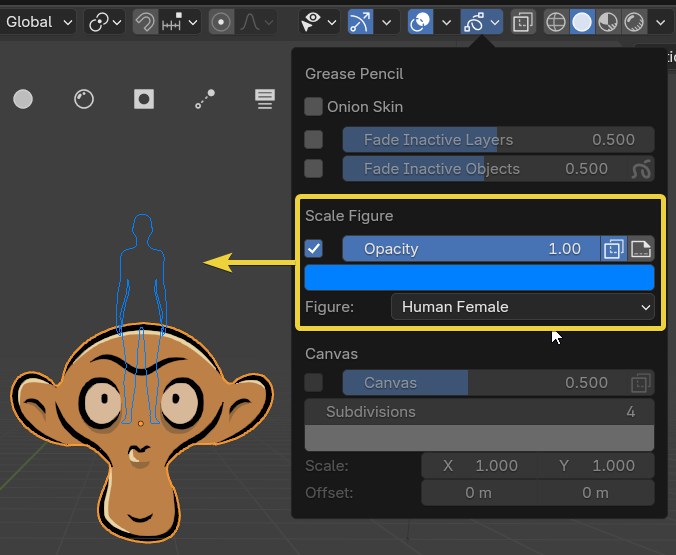676x555 pixels.
Task: Open the pivot point dropdown
Action: pyautogui.click(x=105, y=22)
